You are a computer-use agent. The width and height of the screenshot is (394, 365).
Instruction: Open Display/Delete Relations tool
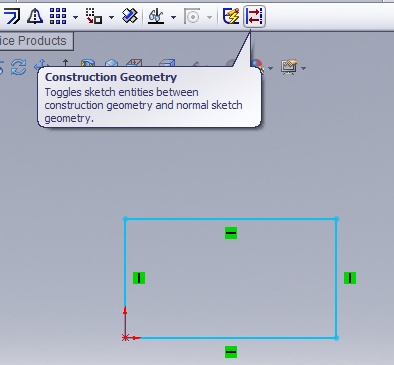[x=156, y=16]
